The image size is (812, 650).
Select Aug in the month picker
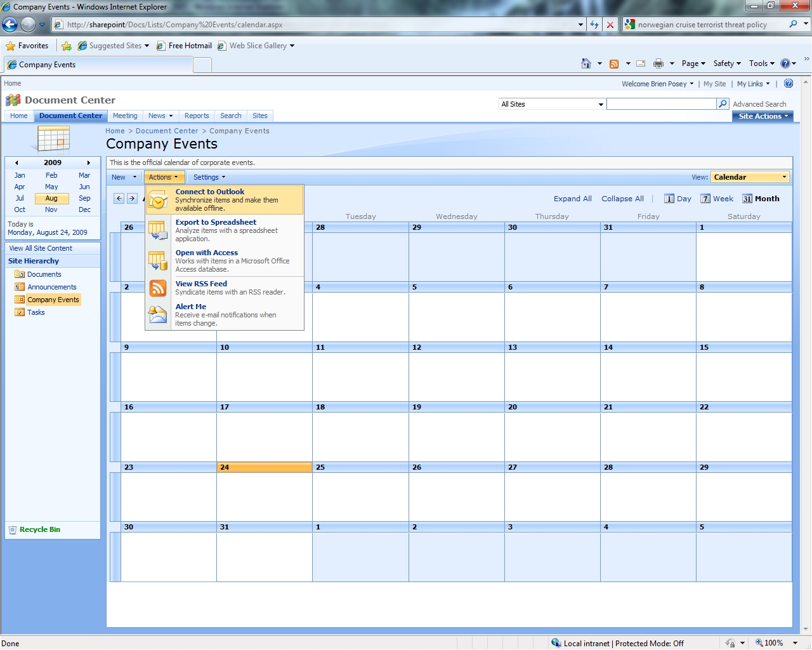(x=51, y=198)
